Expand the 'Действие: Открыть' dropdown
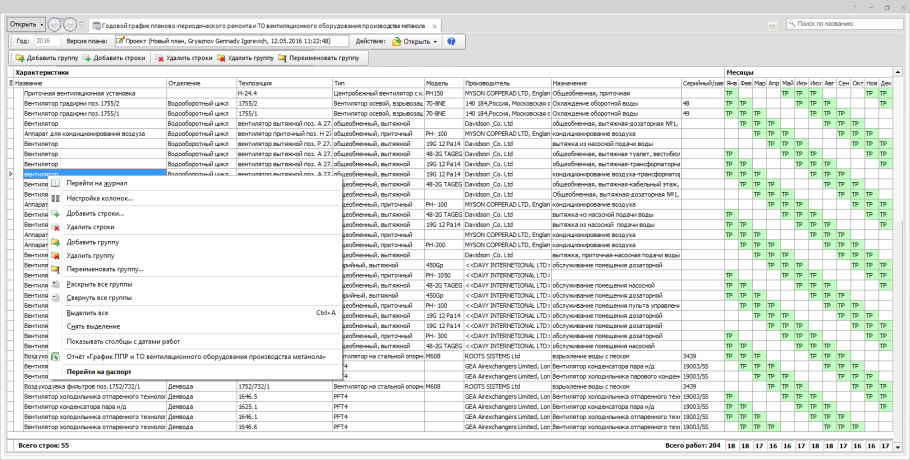 [436, 42]
